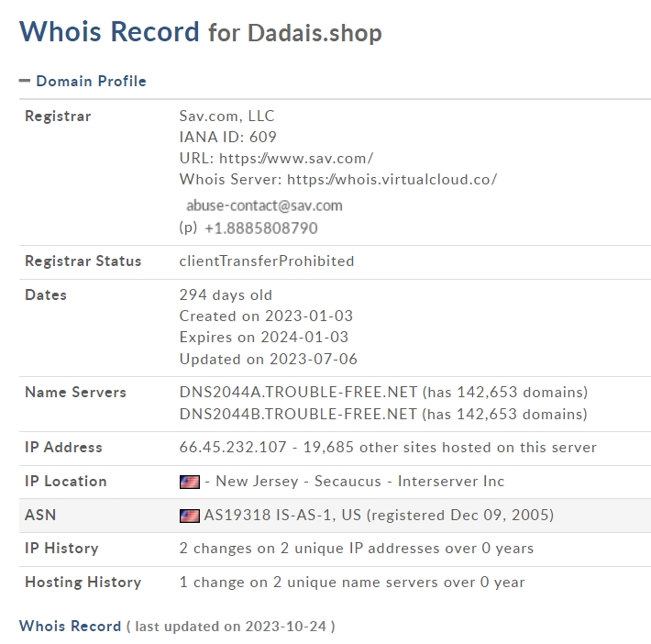
Task: Select the 'IANA ID: 609' line
Action: point(228,137)
